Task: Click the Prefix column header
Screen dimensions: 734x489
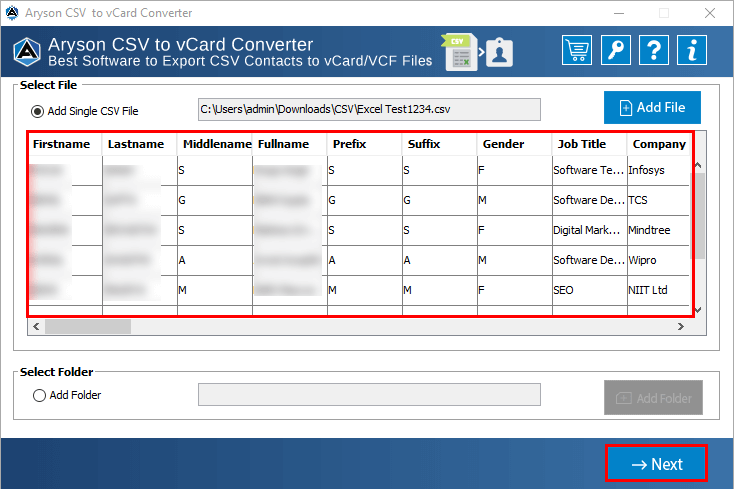Action: [x=365, y=144]
